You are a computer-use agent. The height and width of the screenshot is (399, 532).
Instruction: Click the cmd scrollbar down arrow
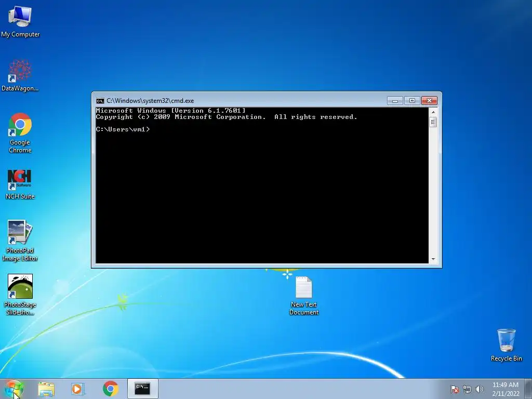433,259
